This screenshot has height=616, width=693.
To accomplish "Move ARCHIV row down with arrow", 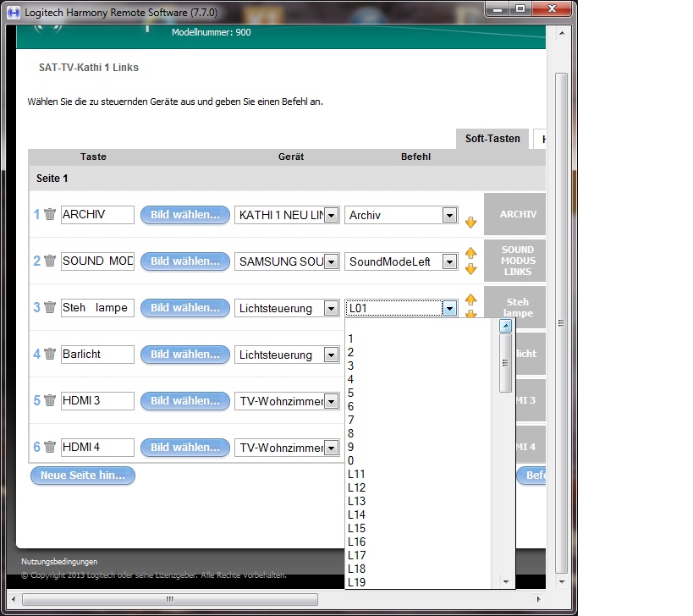I will pyautogui.click(x=470, y=223).
